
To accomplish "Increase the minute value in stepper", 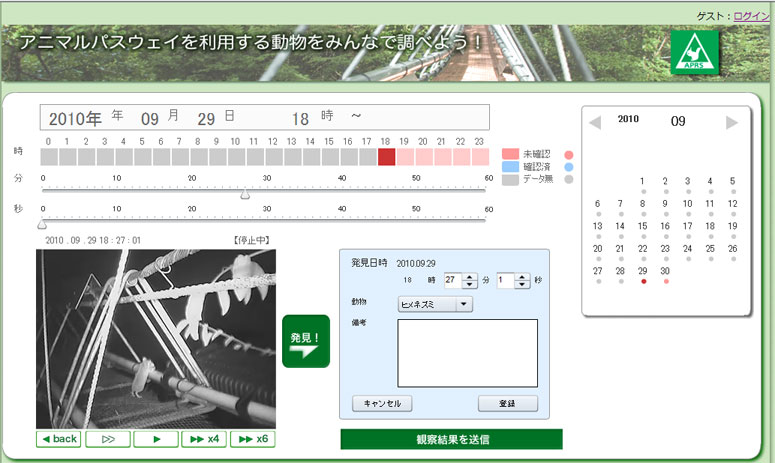I will click(470, 277).
